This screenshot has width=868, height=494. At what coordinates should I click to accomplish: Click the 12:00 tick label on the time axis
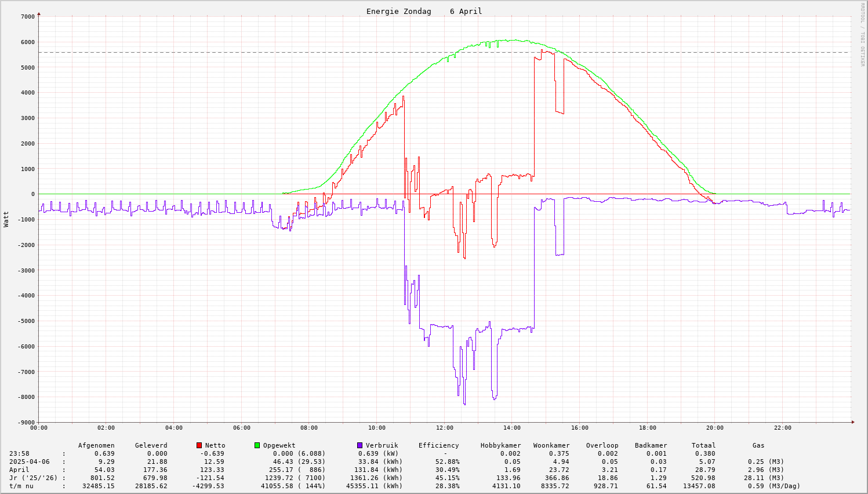(444, 428)
